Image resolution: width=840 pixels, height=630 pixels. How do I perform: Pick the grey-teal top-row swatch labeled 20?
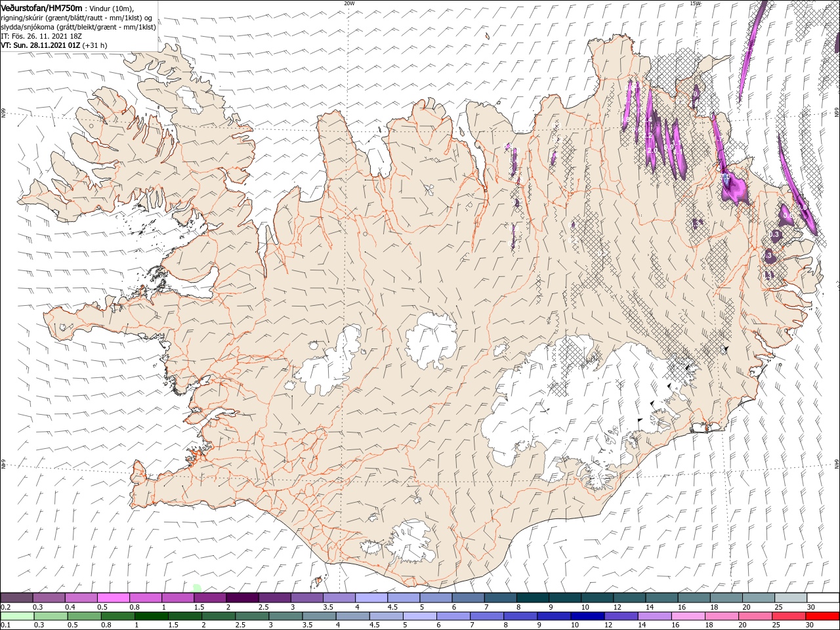point(759,598)
